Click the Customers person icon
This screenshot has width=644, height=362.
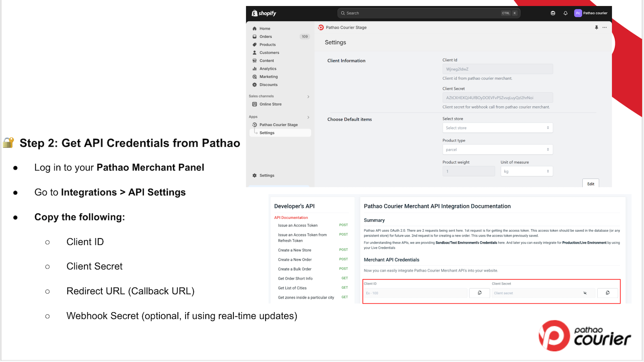pos(254,53)
